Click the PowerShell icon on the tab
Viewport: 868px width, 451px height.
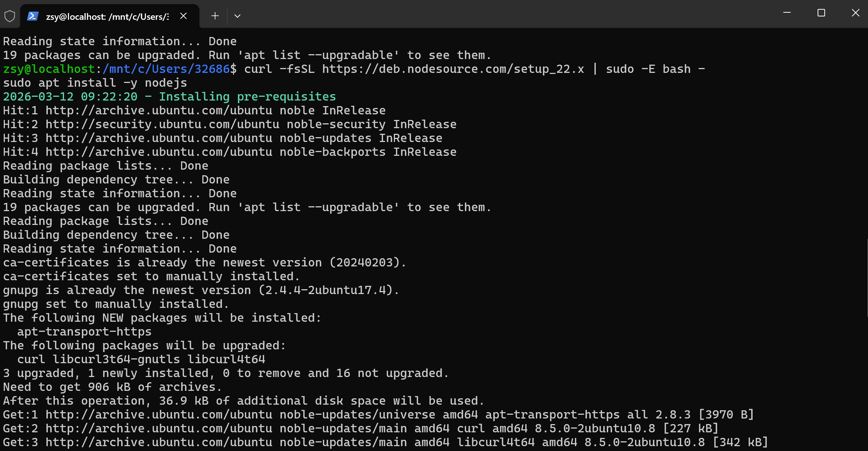point(33,16)
